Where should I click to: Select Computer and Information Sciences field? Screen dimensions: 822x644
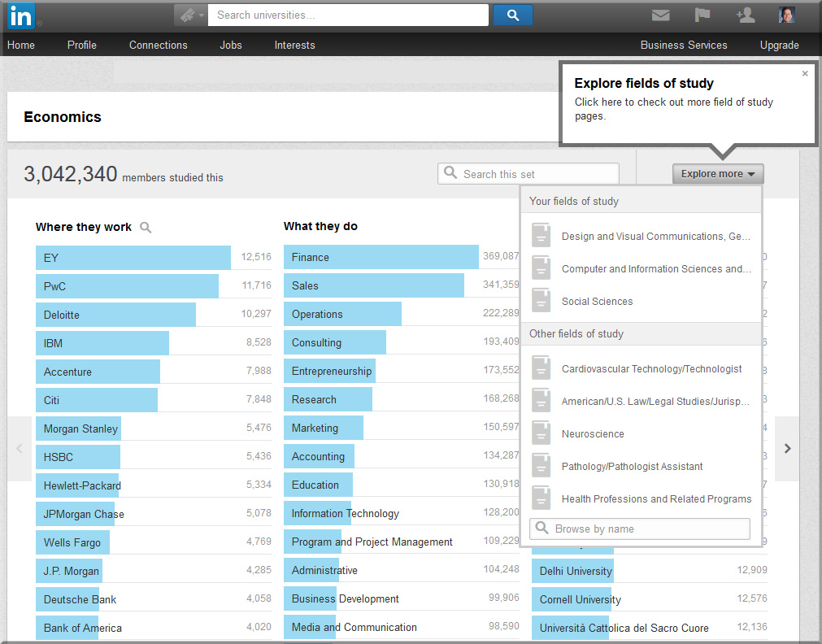click(656, 269)
